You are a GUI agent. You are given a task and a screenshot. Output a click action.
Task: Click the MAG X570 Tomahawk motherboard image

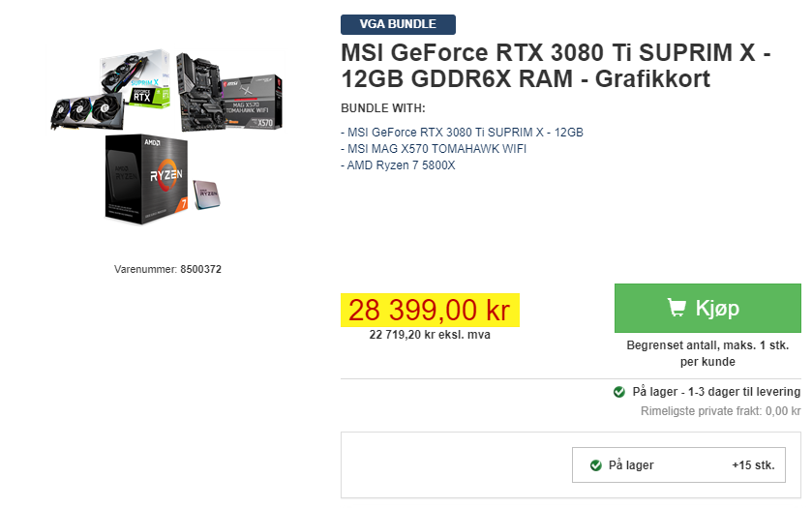pos(229,92)
